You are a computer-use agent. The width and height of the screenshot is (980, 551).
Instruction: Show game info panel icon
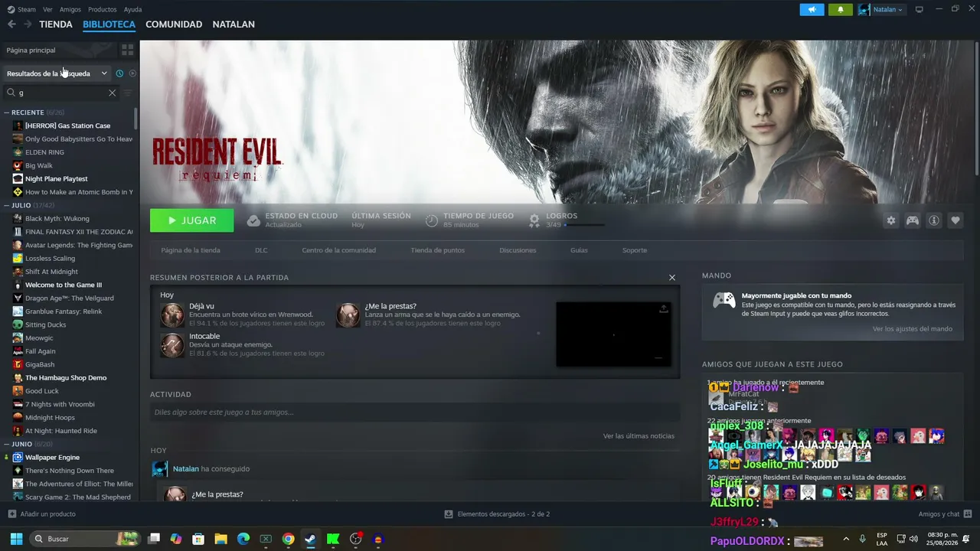(934, 220)
